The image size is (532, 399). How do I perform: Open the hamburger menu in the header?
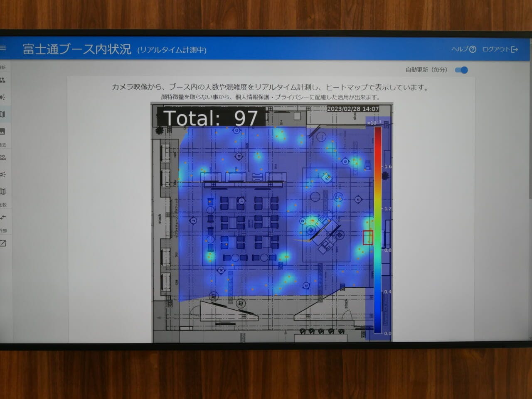[x=2, y=49]
